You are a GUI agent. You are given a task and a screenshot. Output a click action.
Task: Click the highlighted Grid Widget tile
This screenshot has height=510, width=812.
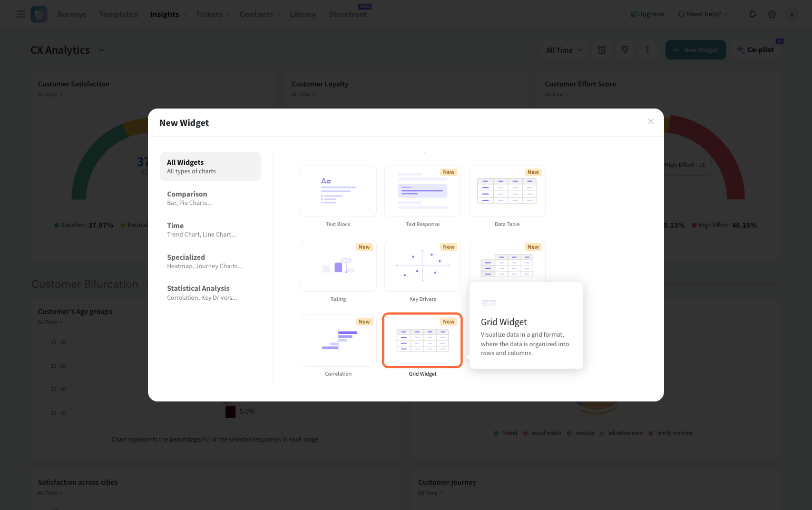click(422, 340)
